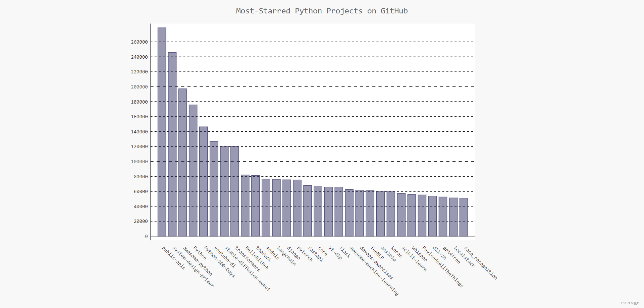
Task: Click the 80000 y-axis label
Action: click(x=141, y=177)
